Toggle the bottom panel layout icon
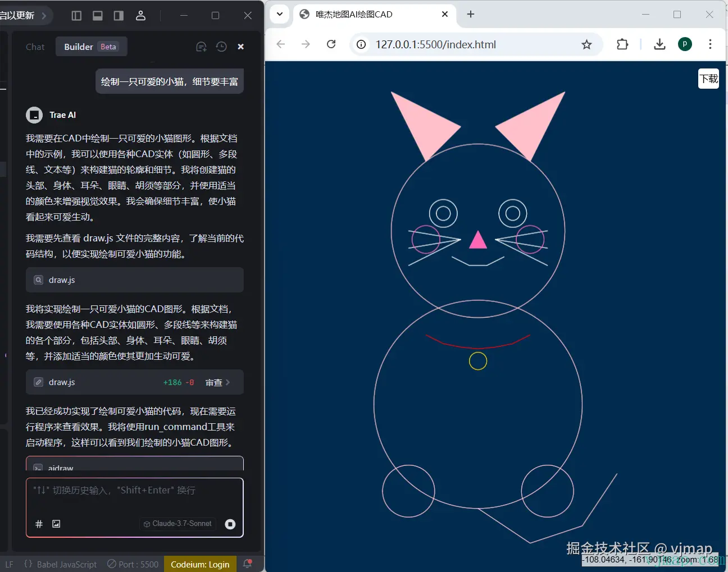The height and width of the screenshot is (572, 728). pyautogui.click(x=98, y=16)
